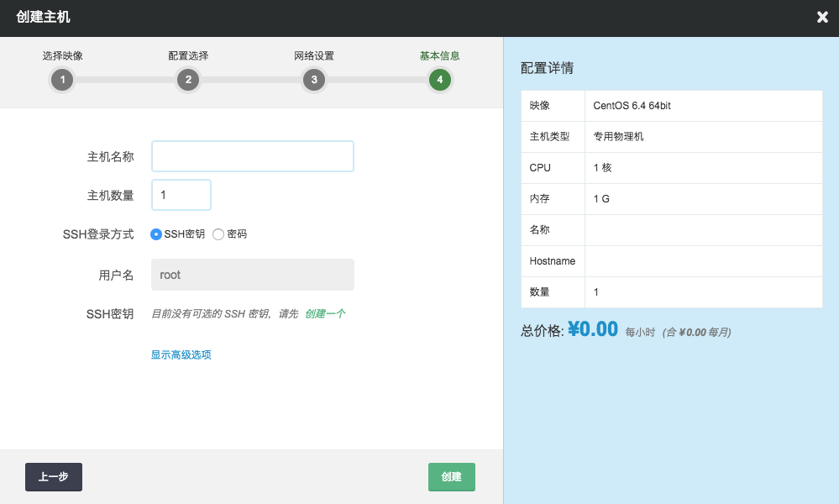Click the disabled 用户名 root field
Screen dimensions: 839x504
(252, 275)
